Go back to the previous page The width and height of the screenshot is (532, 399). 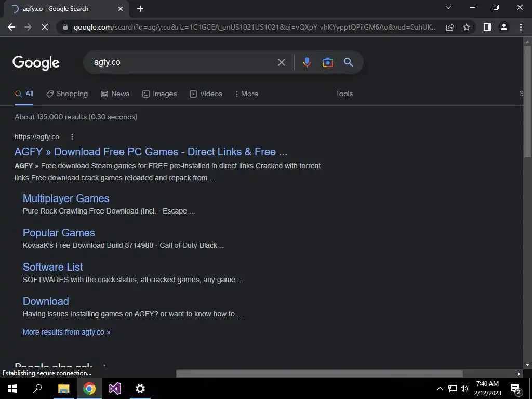pos(11,27)
